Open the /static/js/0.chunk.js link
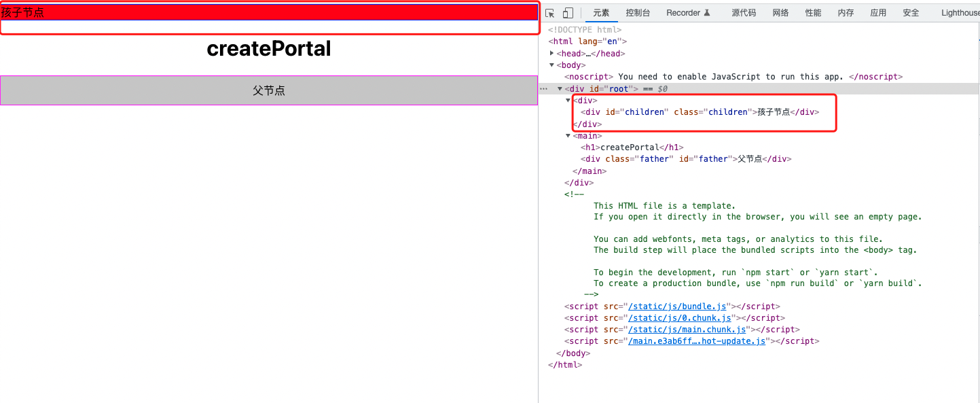This screenshot has height=403, width=980. click(x=680, y=318)
